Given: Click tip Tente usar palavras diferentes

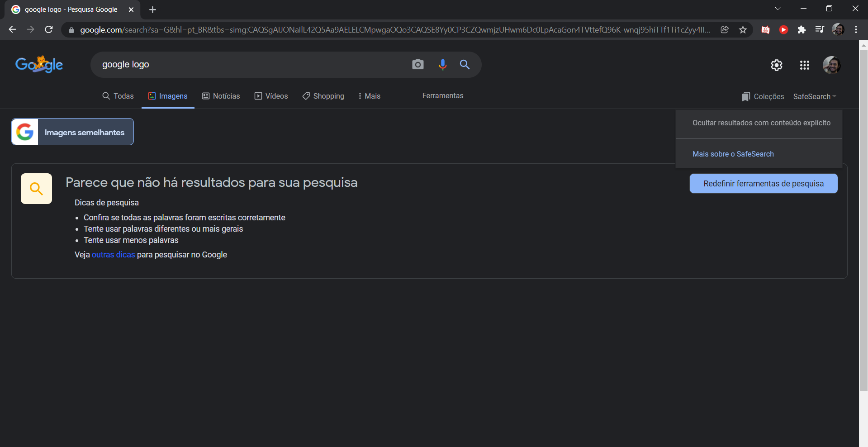Looking at the screenshot, I should click(x=163, y=229).
